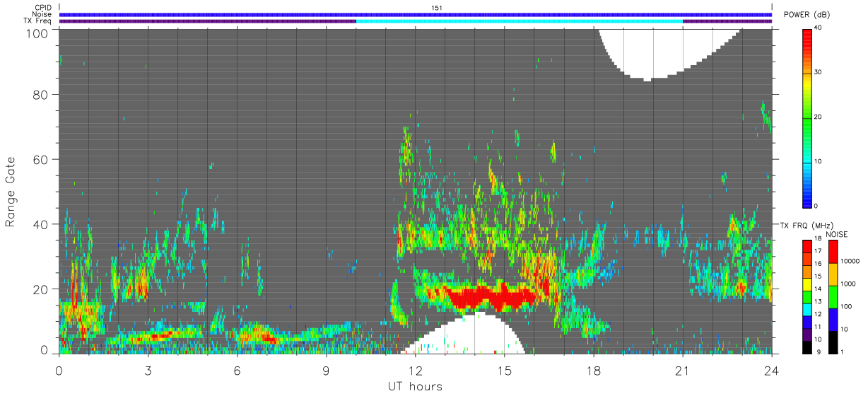The image size is (868, 401).
Task: Click the "CPID" label at top left
Action: coord(43,8)
